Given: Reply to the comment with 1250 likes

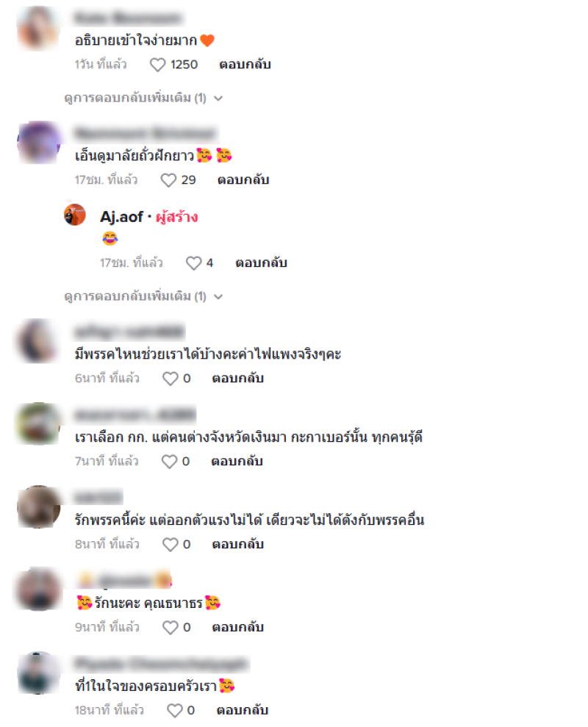Looking at the screenshot, I should click(245, 65).
